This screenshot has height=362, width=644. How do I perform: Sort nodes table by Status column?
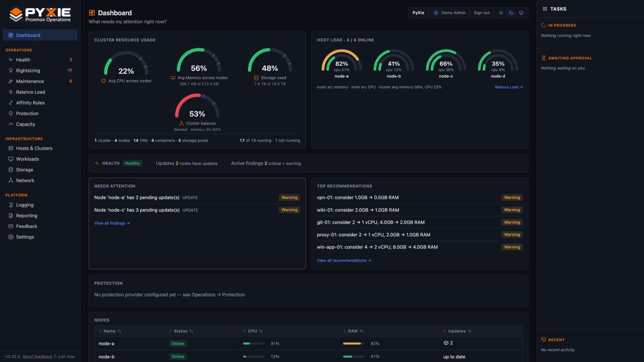pyautogui.click(x=183, y=331)
